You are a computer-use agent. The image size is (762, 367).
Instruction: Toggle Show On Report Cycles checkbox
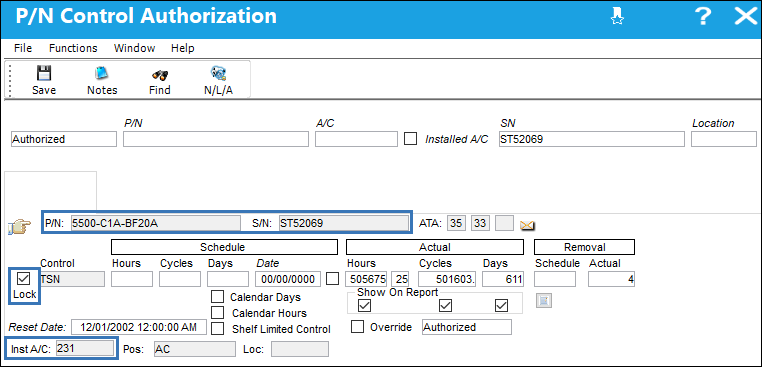pos(445,305)
